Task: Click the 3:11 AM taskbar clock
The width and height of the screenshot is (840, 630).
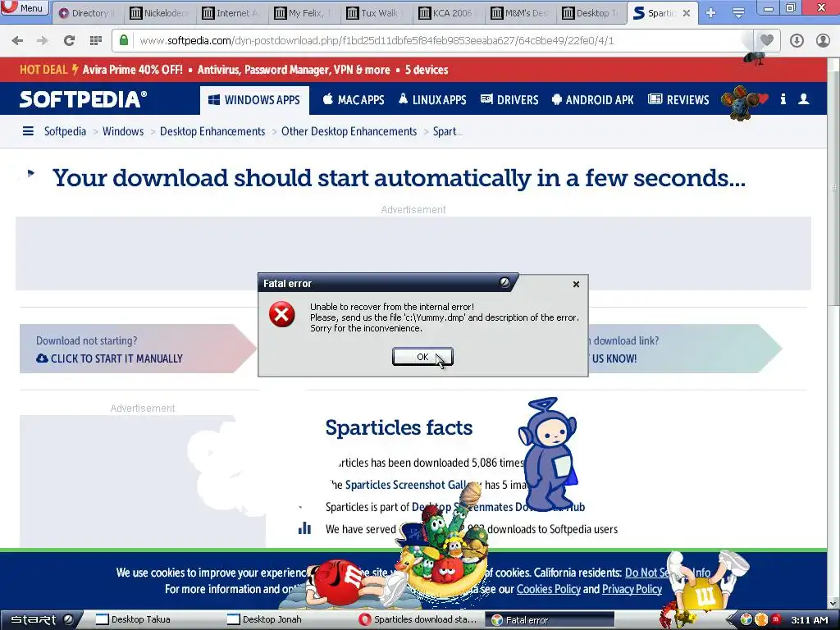Action: 810,620
